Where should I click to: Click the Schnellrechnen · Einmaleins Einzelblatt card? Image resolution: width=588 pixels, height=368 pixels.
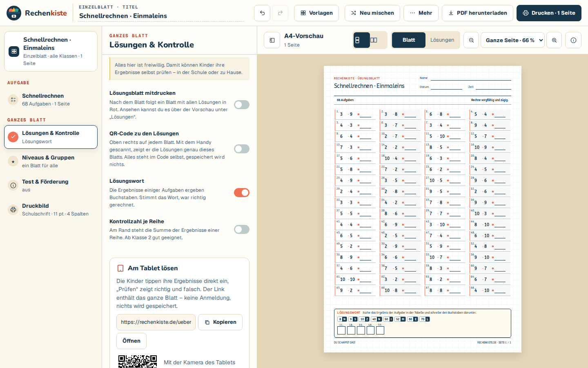click(x=51, y=52)
